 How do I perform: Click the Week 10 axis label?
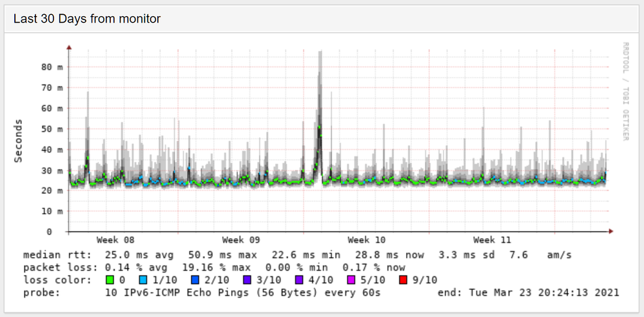366,240
